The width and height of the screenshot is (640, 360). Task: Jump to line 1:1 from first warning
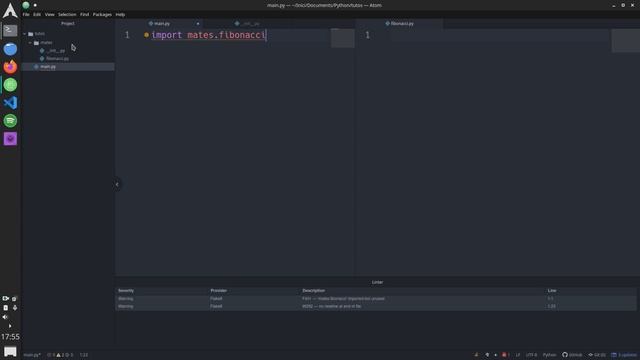pos(551,299)
